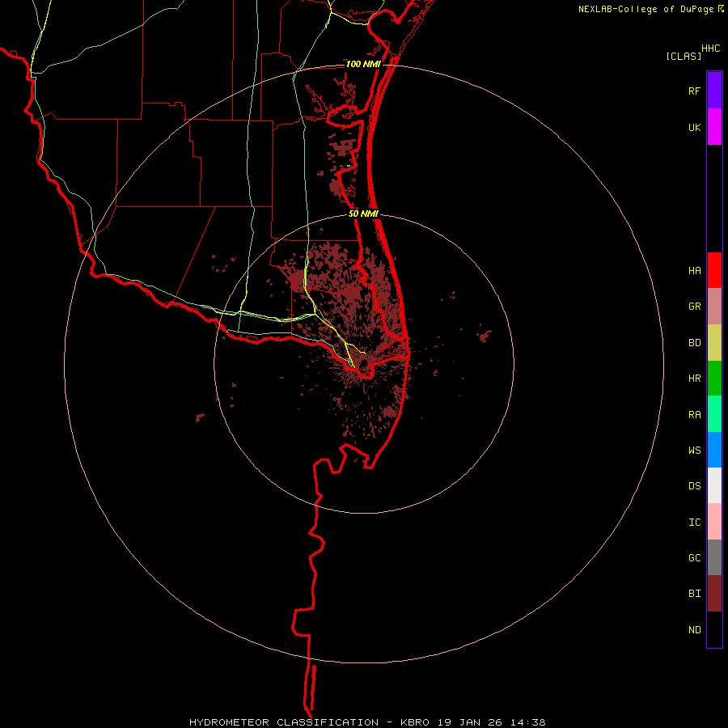This screenshot has height=728, width=728.
Task: Click the Hydrometeor Classification KBRO title text
Action: pyautogui.click(x=367, y=722)
